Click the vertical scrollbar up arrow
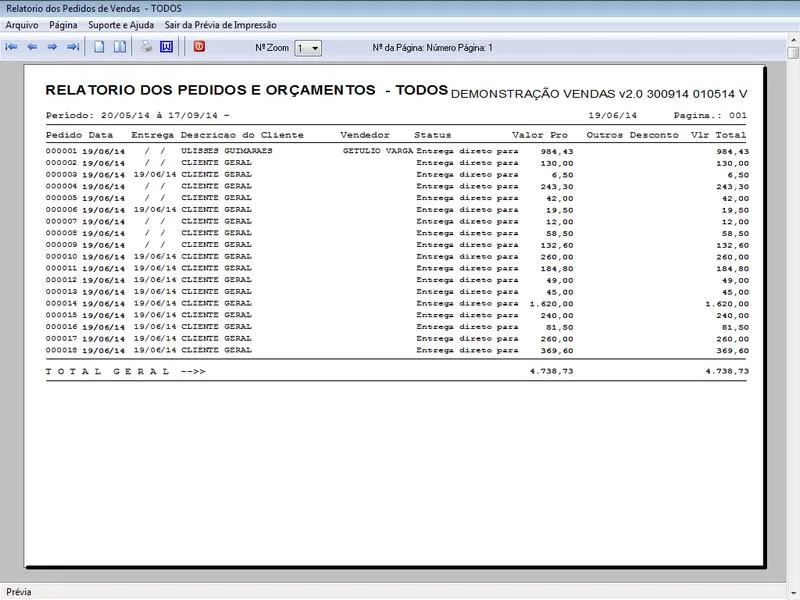Viewport: 800px width, 600px height. tap(793, 53)
